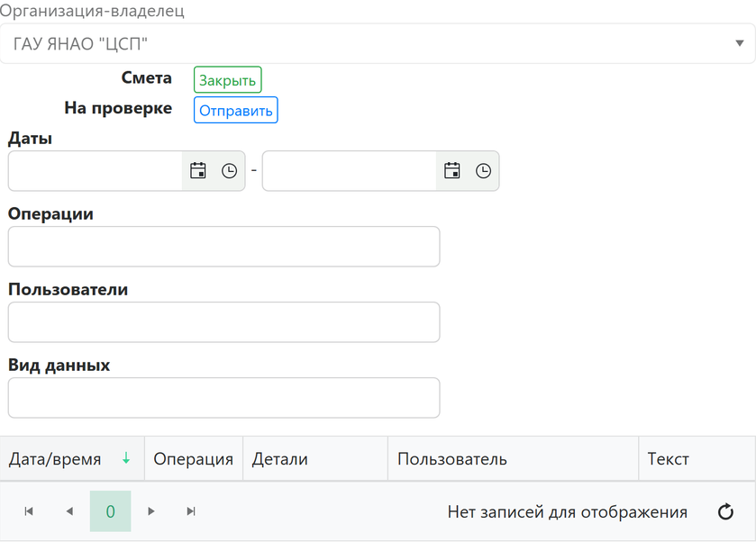Click the Пользователи multiselect field
This screenshot has width=756, height=551.
click(223, 322)
